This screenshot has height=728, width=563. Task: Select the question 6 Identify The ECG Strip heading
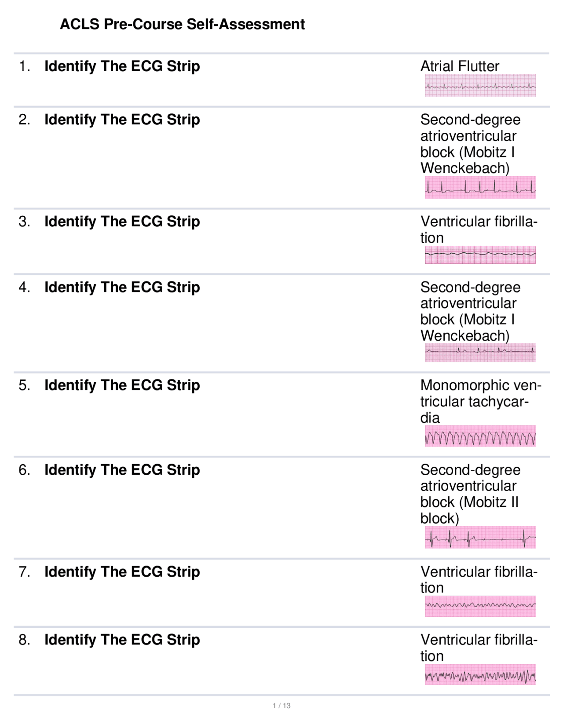[x=122, y=470]
